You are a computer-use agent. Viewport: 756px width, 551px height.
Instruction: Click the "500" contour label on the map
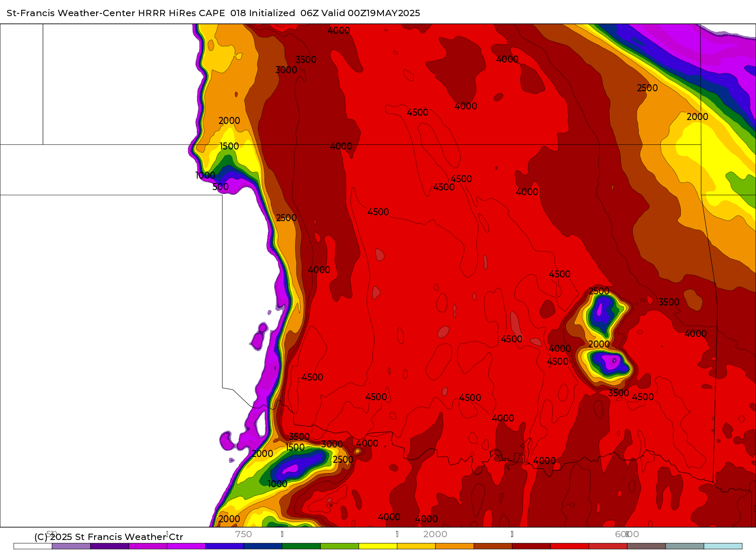click(x=220, y=187)
